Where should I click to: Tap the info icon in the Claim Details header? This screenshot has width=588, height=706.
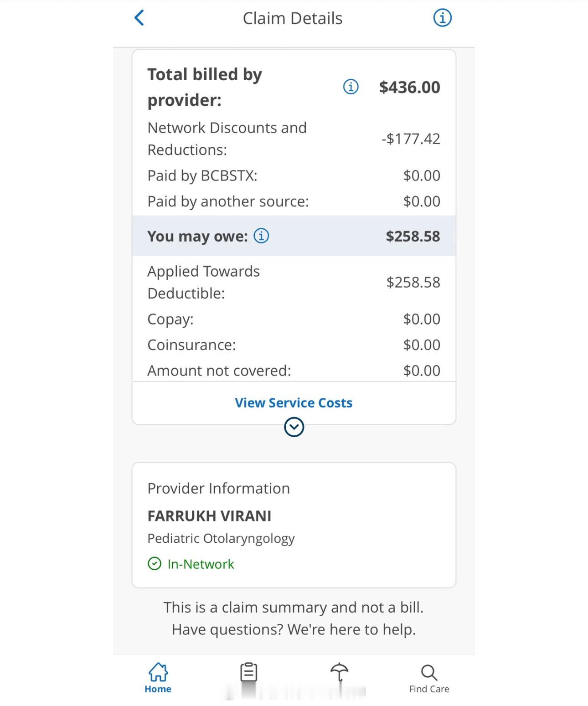(442, 18)
